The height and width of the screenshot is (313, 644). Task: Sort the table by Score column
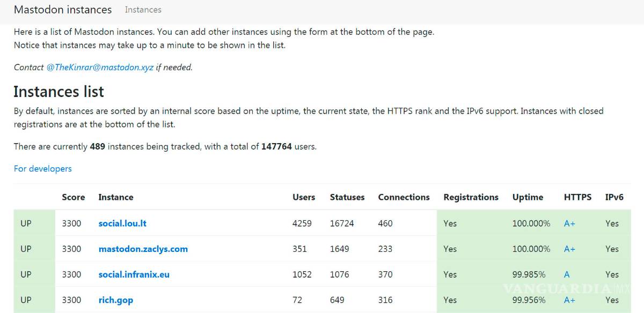coord(74,197)
